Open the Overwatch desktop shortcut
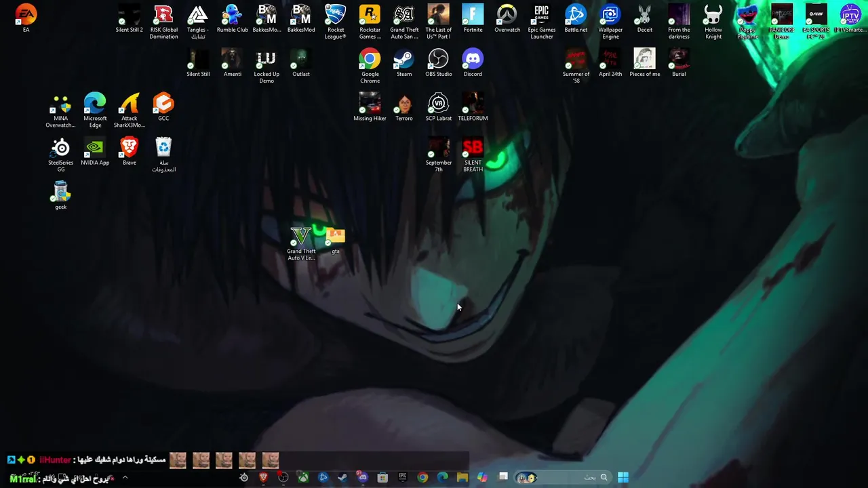This screenshot has height=488, width=868. point(507,18)
